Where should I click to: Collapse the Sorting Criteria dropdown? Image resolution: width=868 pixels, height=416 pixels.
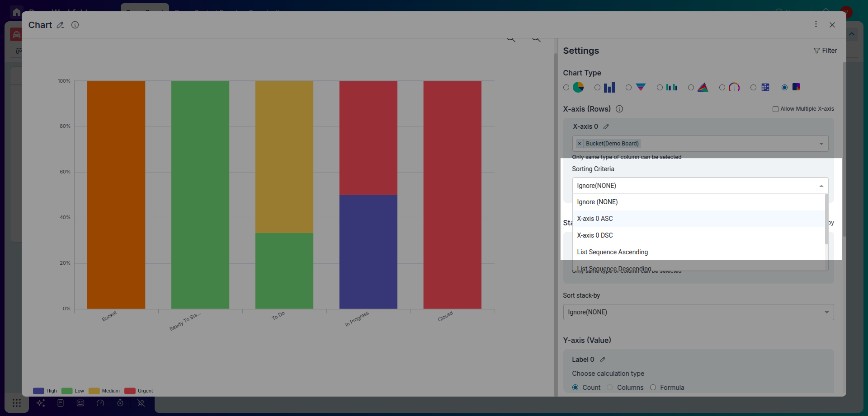click(821, 186)
